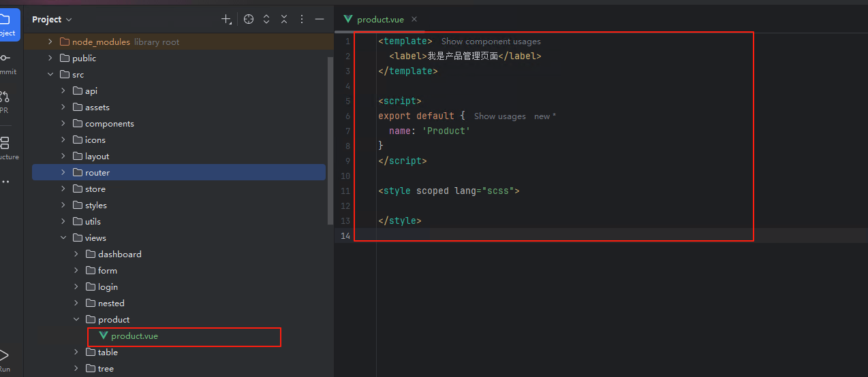Click the closing </style> tag

click(400, 221)
